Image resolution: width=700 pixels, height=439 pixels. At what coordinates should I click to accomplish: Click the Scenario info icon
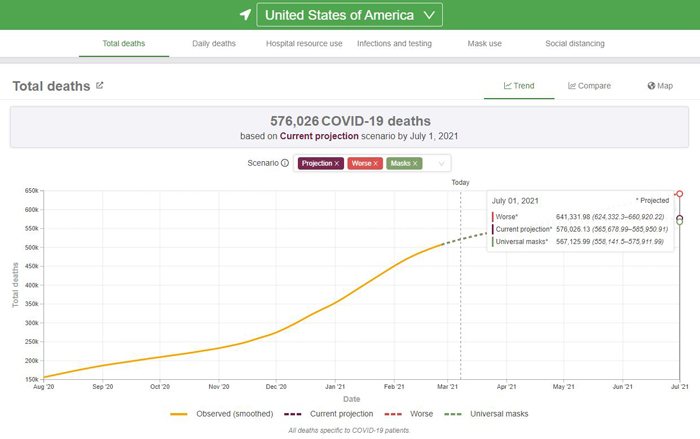[285, 163]
